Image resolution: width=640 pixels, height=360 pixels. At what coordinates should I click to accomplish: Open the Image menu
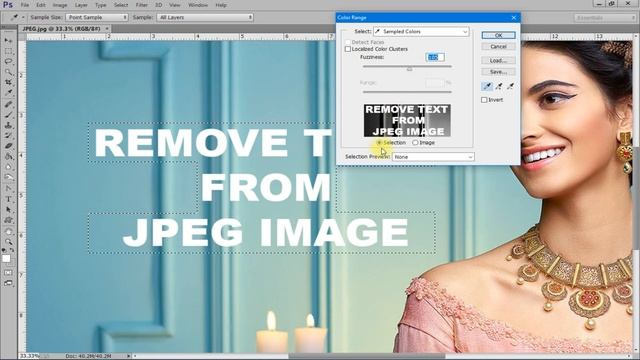[60, 5]
